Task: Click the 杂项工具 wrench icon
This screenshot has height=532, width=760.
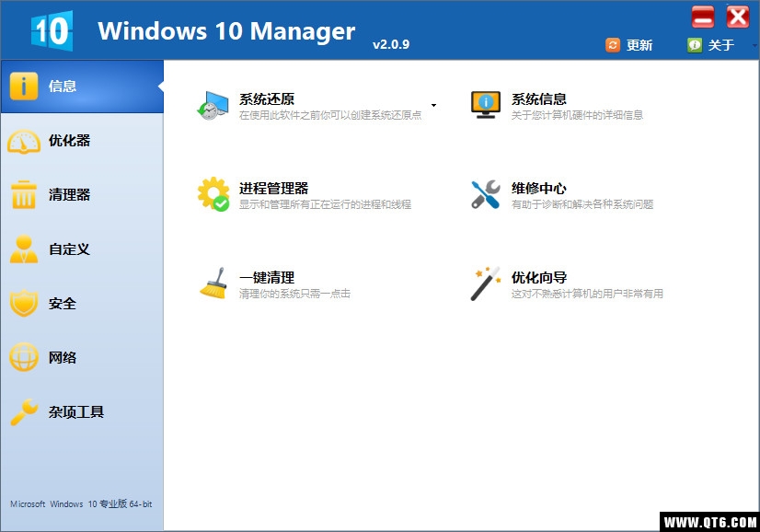Action: (x=23, y=411)
